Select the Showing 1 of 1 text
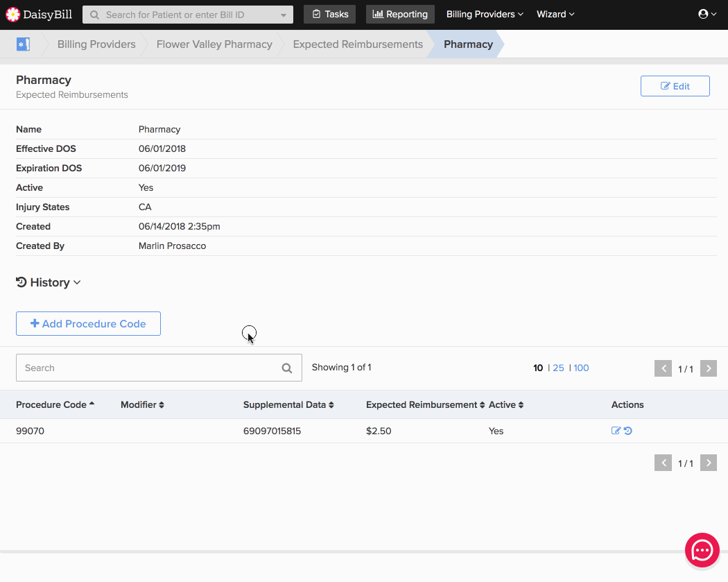Screen dimensions: 728x582 point(341,368)
